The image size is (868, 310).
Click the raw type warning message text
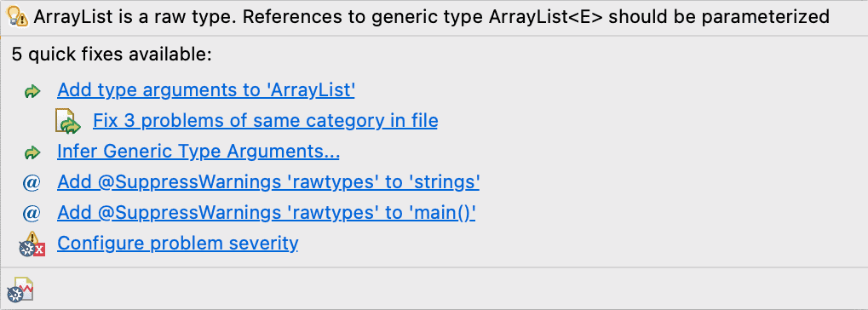(431, 17)
